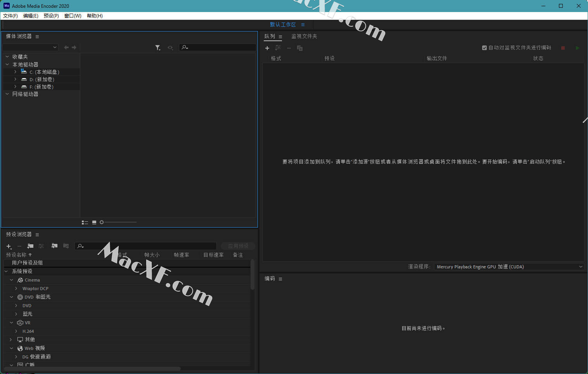This screenshot has height=374, width=588.
Task: Click the DVD 和蓝光 disc icon
Action: 20,297
